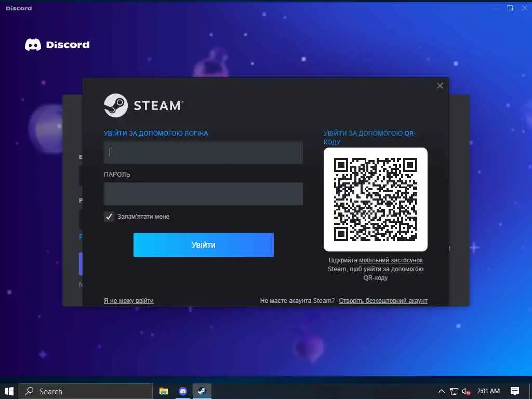Close the Steam login dialog with X
The height and width of the screenshot is (399, 532).
click(440, 86)
